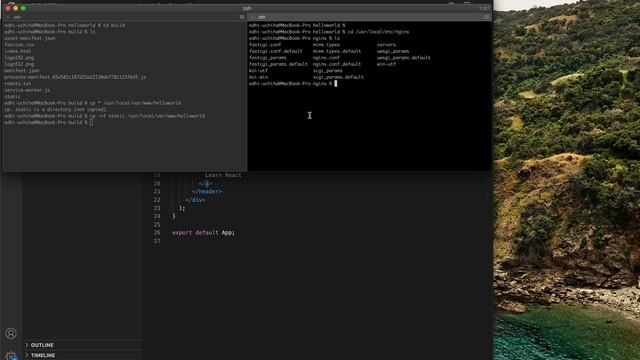Screen dimensions: 640x360
Task: Click "robots.txt" in left terminal output
Action: (18, 83)
